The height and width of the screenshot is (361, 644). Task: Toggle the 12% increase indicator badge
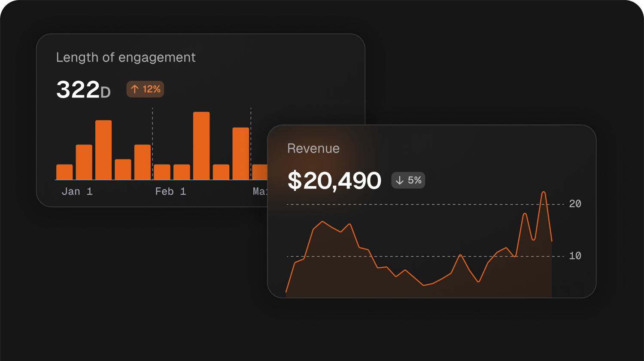tap(145, 89)
